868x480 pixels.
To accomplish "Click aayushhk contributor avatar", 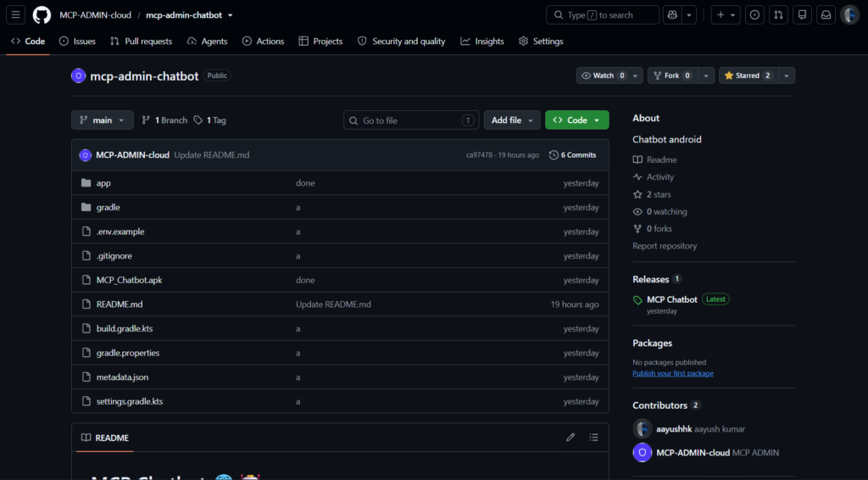I will click(x=643, y=429).
